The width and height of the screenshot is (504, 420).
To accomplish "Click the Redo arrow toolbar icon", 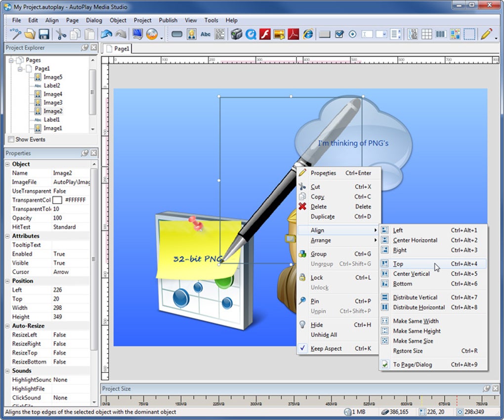I will click(x=121, y=34).
